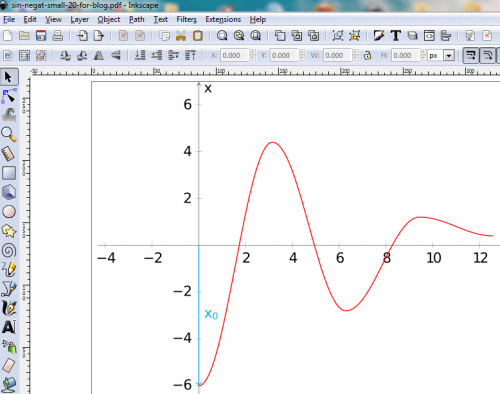This screenshot has width=500, height=394.
Task: Lower selection to bottom
Action: 140,55
